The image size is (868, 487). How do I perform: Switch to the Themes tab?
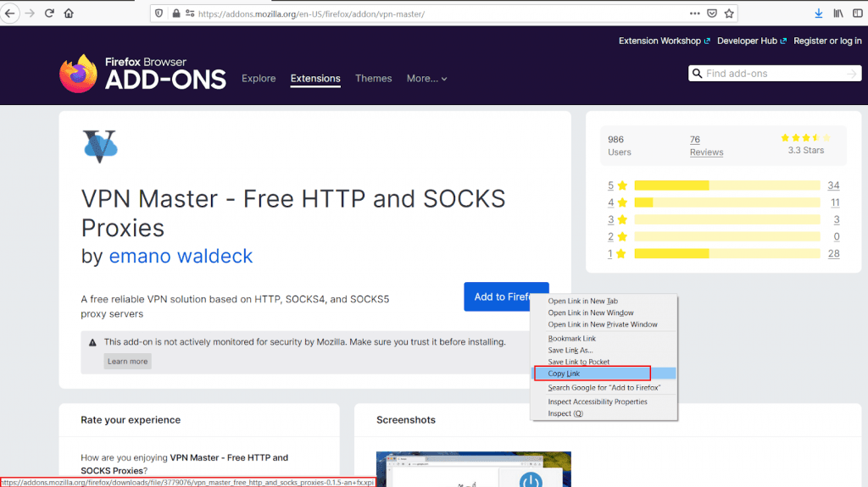pyautogui.click(x=373, y=79)
